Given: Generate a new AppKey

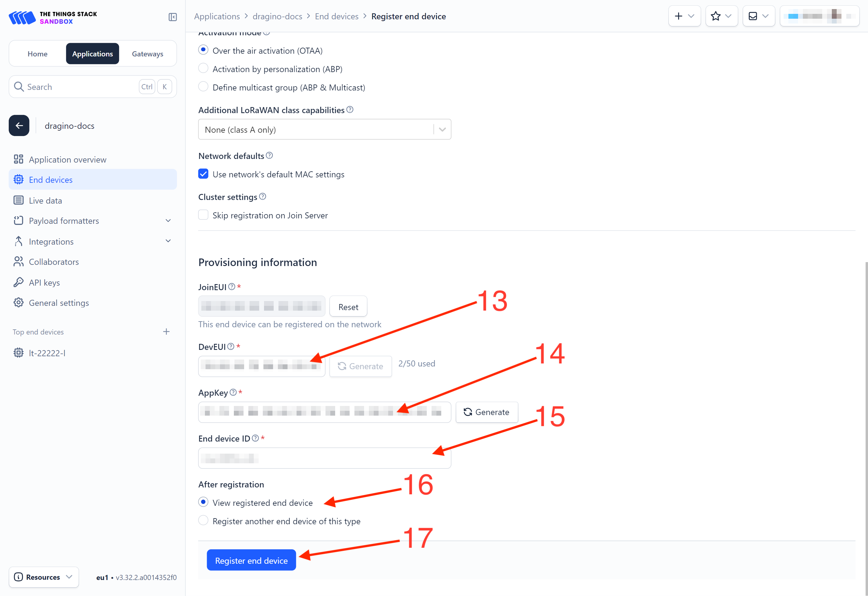Looking at the screenshot, I should (x=487, y=412).
